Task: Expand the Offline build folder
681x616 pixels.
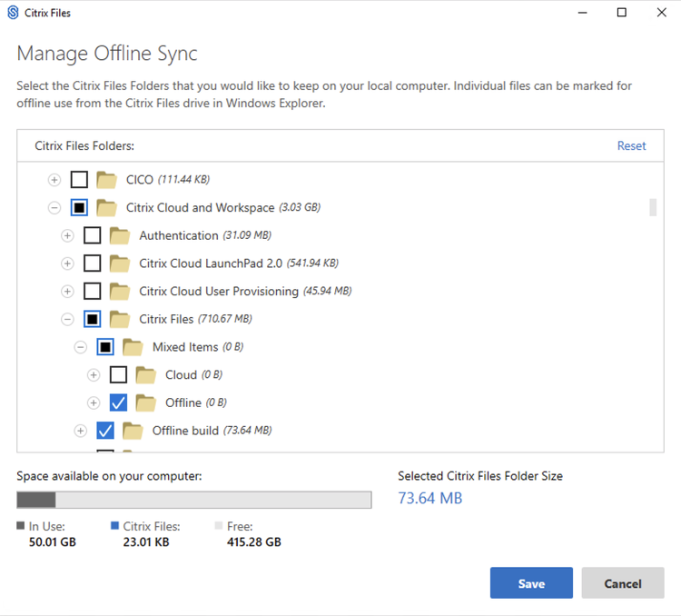Action: [x=80, y=431]
